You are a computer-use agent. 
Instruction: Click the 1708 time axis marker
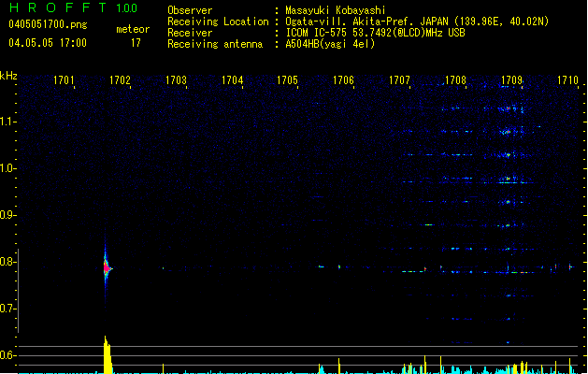point(455,80)
